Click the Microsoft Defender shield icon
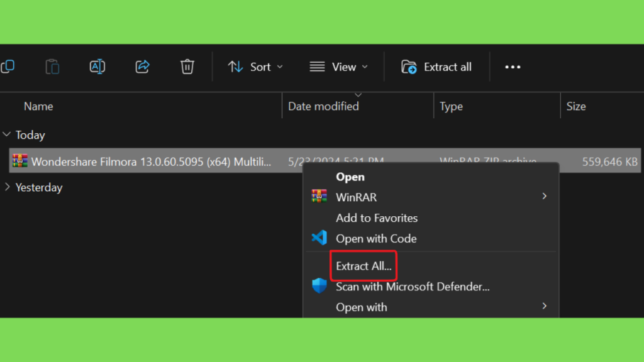Screen dimensions: 644x362 319,286
